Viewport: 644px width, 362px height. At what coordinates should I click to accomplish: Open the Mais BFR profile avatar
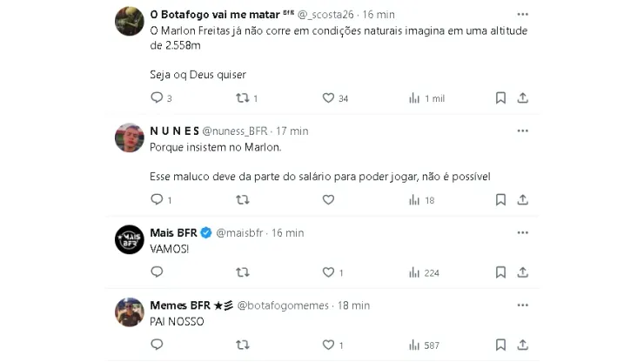(x=130, y=239)
